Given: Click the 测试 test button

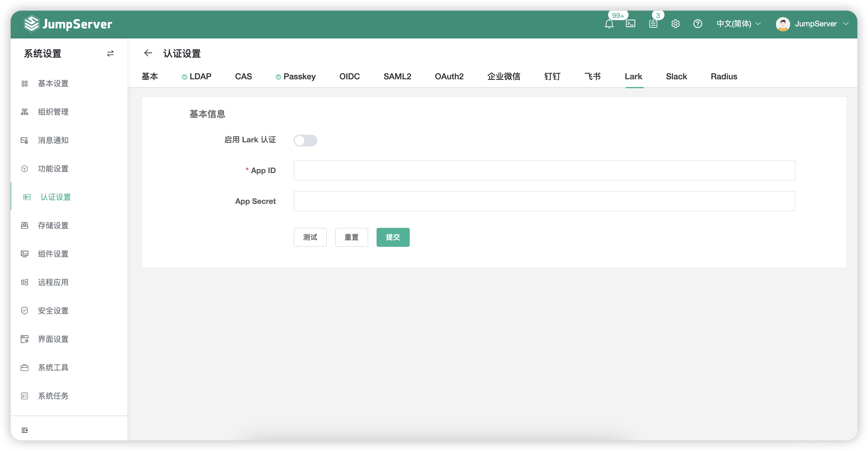Looking at the screenshot, I should [311, 237].
